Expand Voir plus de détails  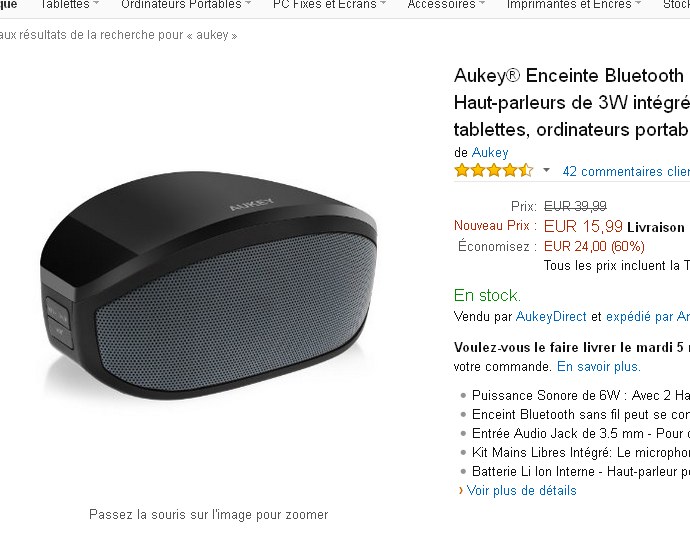pos(521,490)
